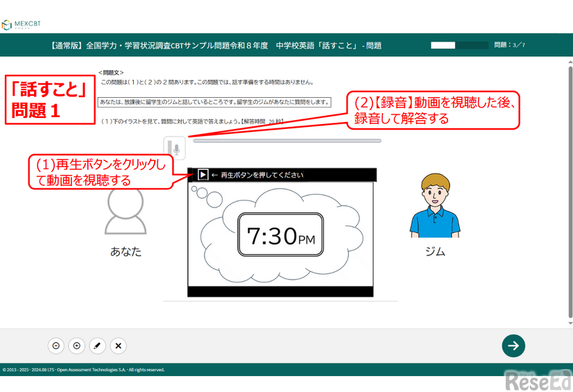Select the pen highlighter tool
The height and width of the screenshot is (392, 573).
(x=98, y=346)
